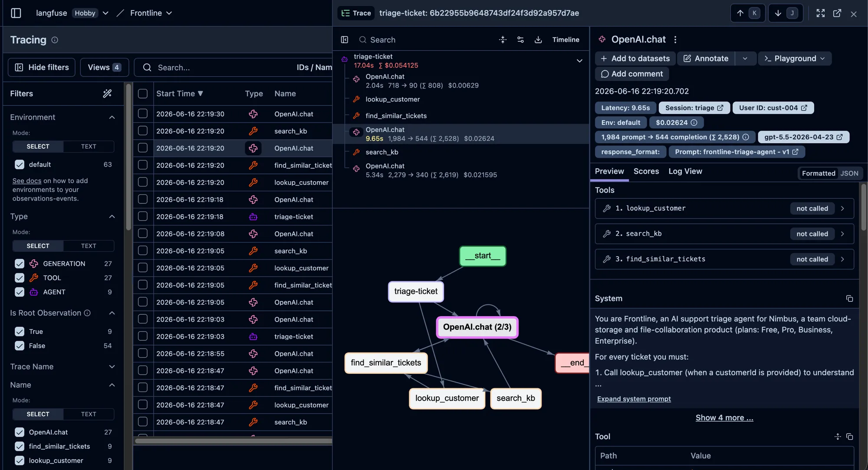Image resolution: width=868 pixels, height=470 pixels.
Task: Collapse the Environment filter section
Action: coord(112,117)
